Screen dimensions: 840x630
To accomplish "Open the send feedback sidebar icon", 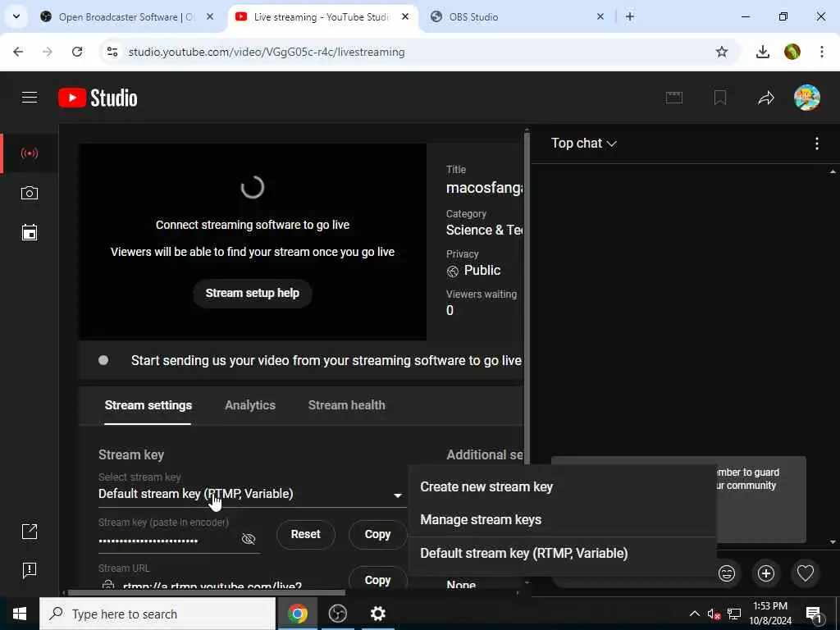I will 30,570.
